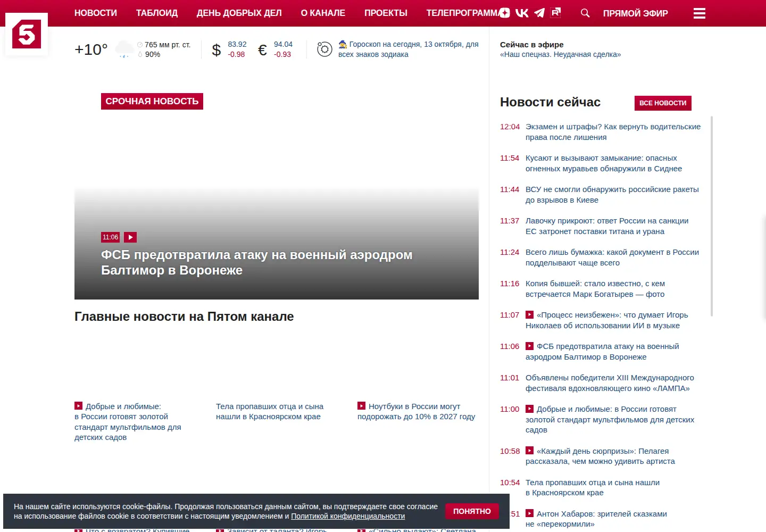This screenshot has height=532, width=766.
Task: Read the 12:04 driving license article
Action: [x=613, y=132]
